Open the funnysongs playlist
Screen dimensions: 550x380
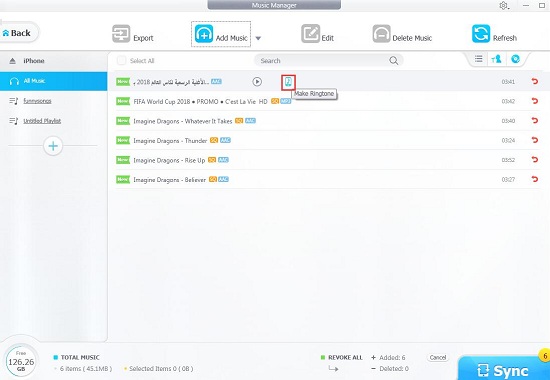[x=37, y=101]
